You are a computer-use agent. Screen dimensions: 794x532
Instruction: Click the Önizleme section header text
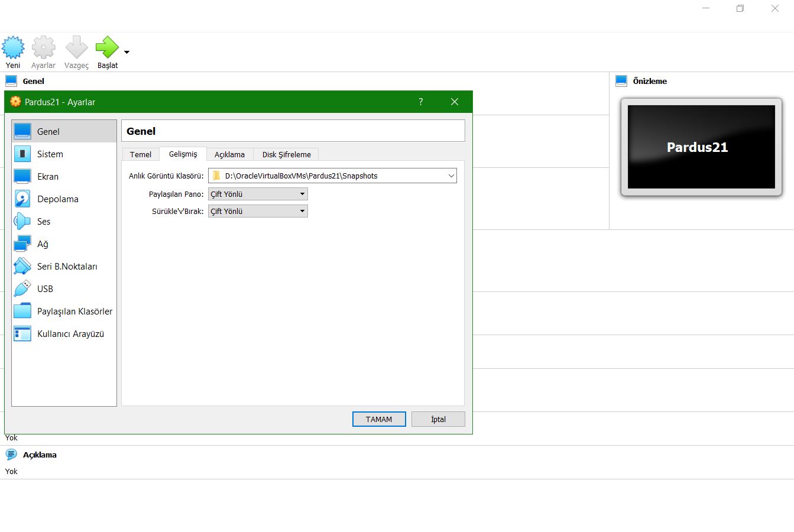[x=650, y=81]
